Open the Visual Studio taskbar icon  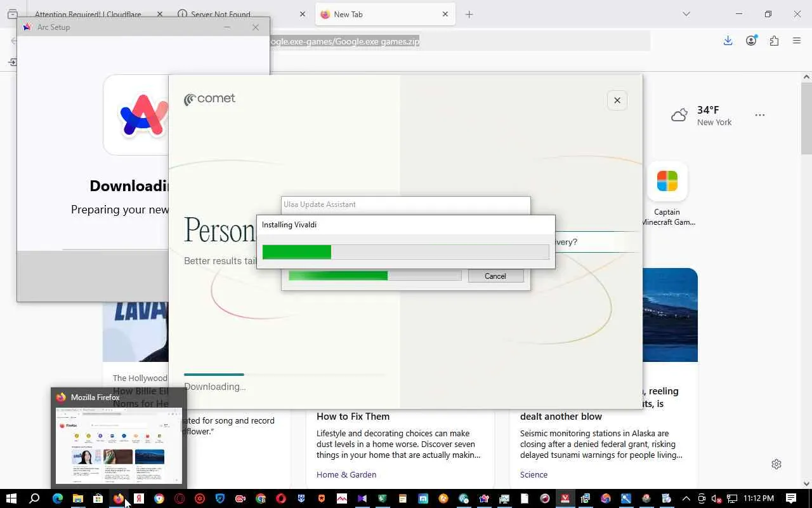click(362, 498)
